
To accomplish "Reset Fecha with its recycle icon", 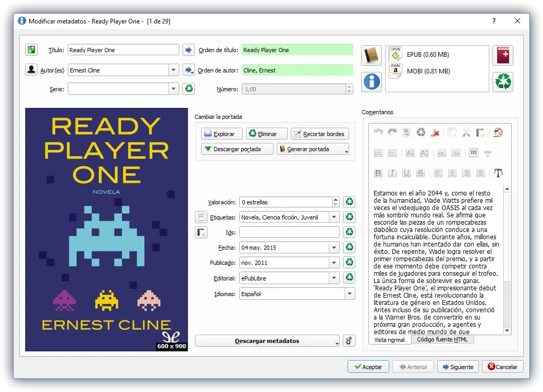I will (350, 247).
